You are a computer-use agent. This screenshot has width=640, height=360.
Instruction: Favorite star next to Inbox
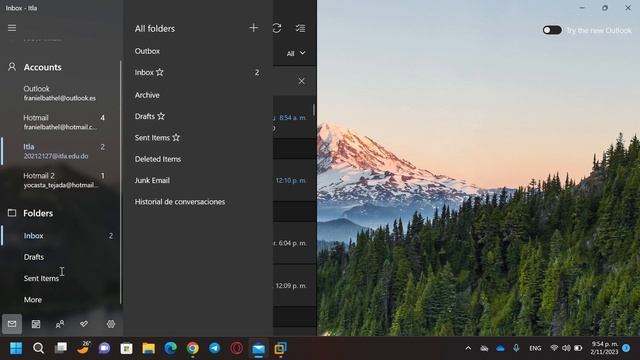(x=160, y=72)
